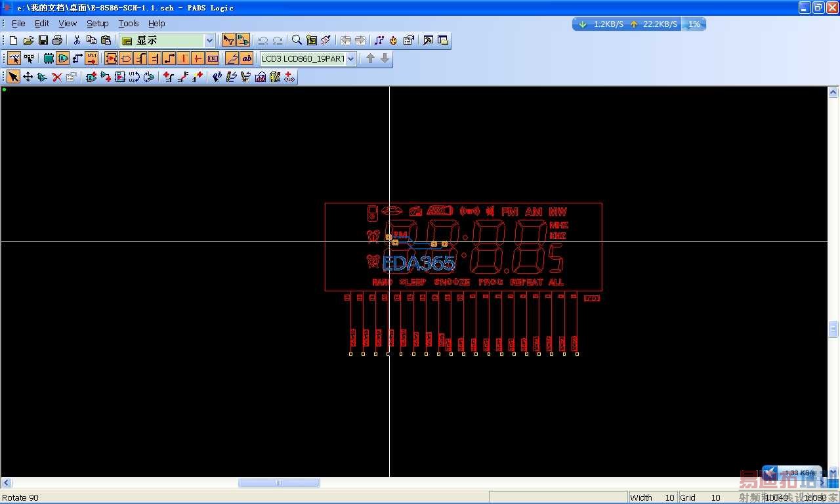Toggle the Gates selection filter
Image resolution: width=840 pixels, height=504 pixels.
63,58
